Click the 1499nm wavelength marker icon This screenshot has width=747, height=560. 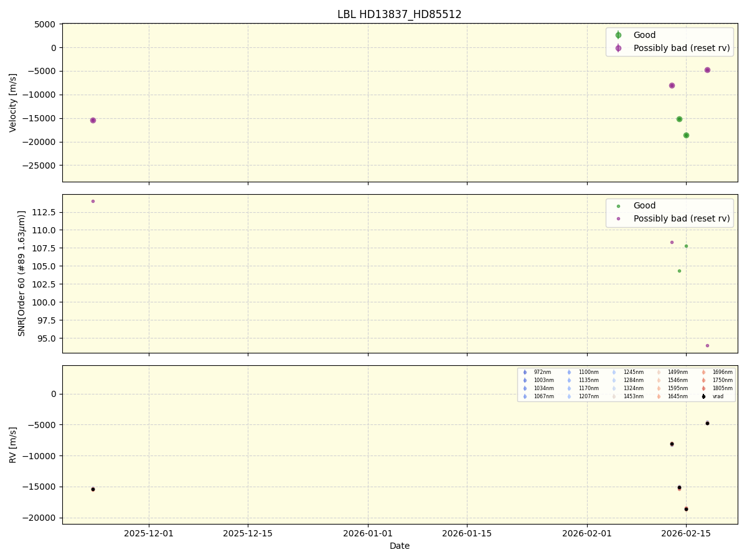[x=658, y=373]
